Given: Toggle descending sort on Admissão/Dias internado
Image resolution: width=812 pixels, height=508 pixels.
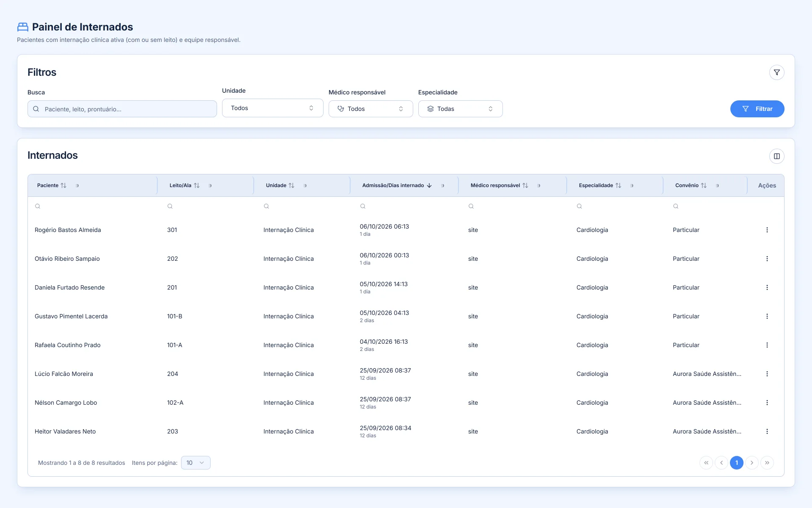Looking at the screenshot, I should [429, 185].
